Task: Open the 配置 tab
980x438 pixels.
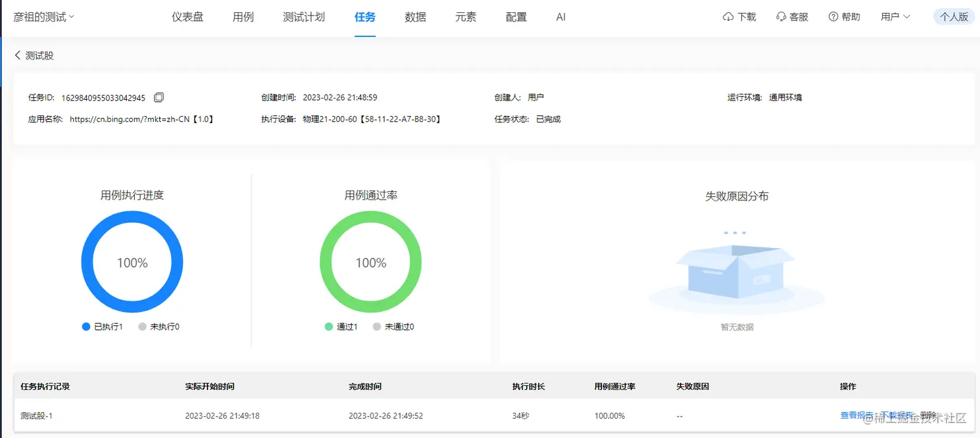Action: (517, 17)
